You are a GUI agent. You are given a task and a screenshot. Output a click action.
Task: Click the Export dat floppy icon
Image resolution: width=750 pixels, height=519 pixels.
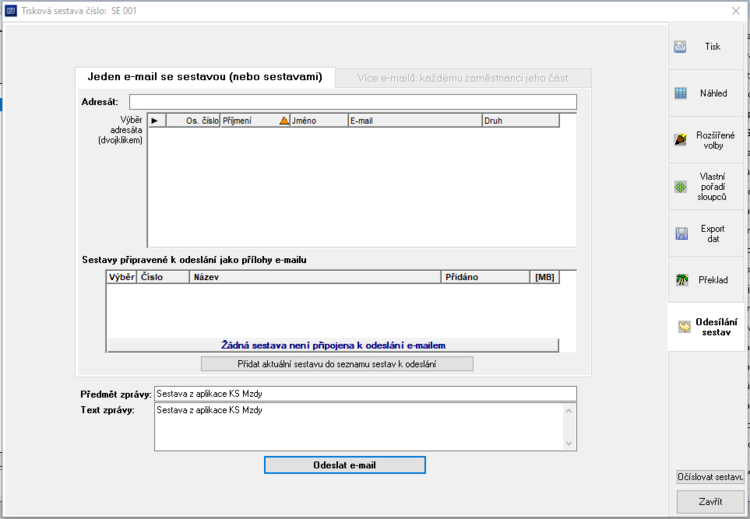(x=681, y=233)
